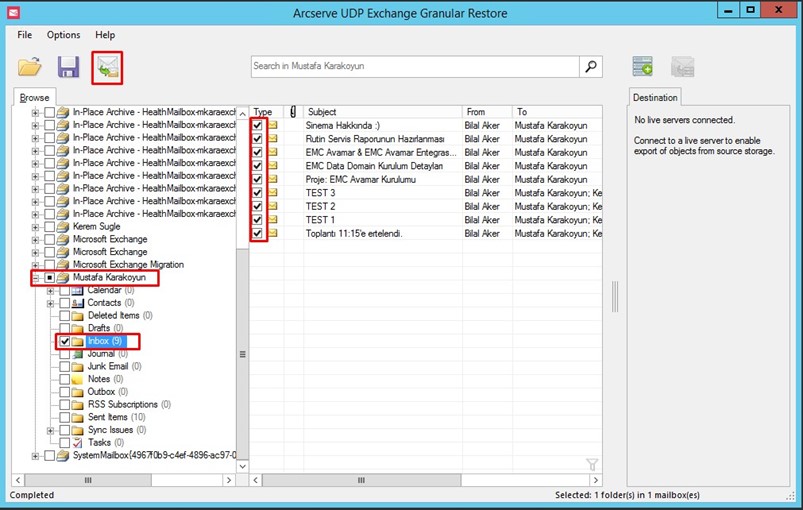
Task: Click the Sent Items folder icon
Action: [x=77, y=417]
